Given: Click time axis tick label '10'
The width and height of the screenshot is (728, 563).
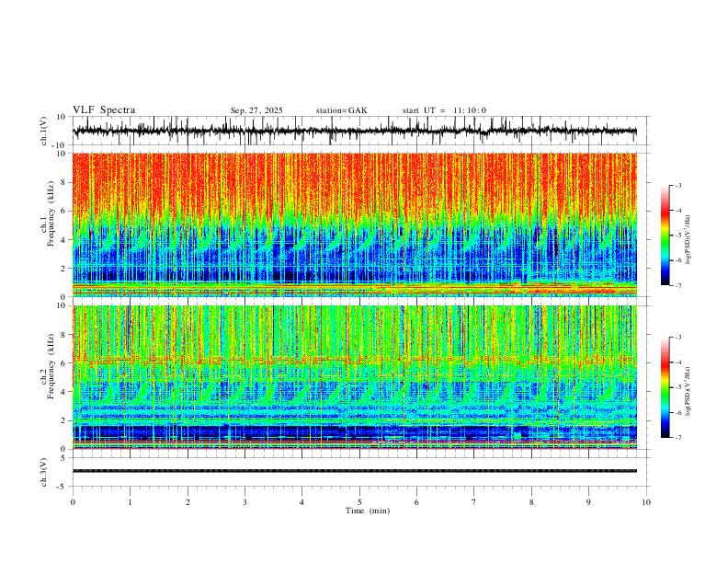Looking at the screenshot, I should pos(646,502).
